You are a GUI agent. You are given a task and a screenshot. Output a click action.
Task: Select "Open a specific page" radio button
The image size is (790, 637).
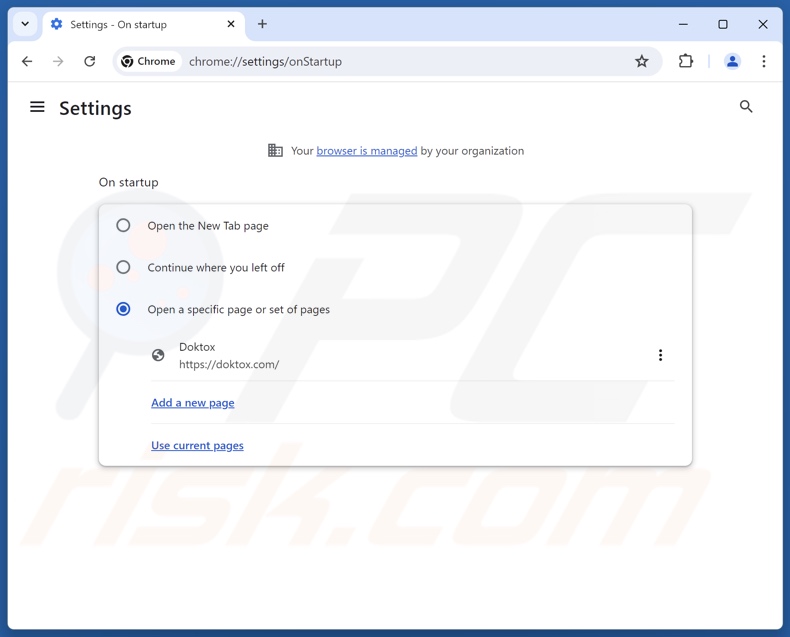pyautogui.click(x=123, y=310)
